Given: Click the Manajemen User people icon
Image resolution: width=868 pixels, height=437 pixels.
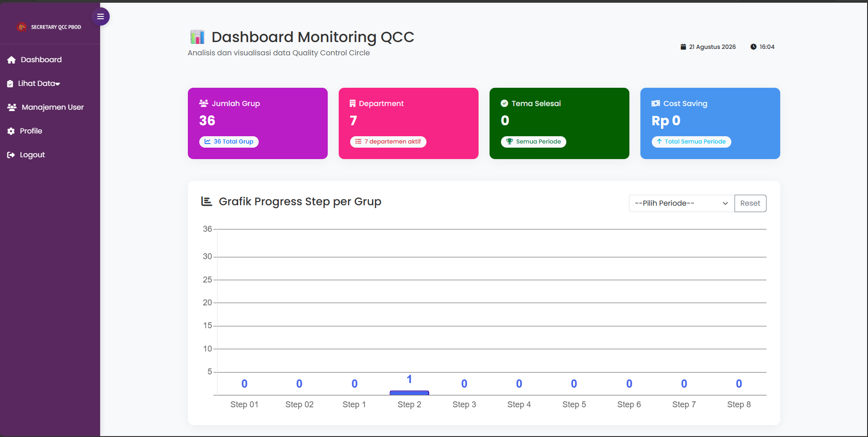Looking at the screenshot, I should (12, 107).
